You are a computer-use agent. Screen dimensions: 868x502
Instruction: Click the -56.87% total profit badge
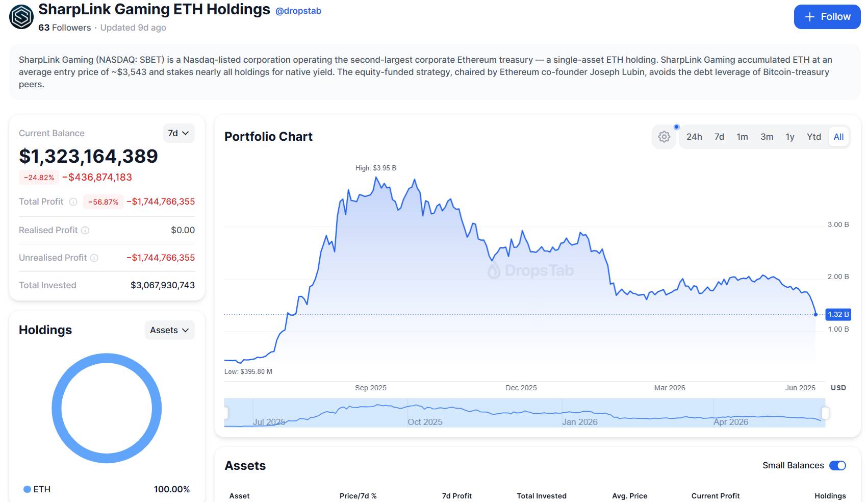103,202
